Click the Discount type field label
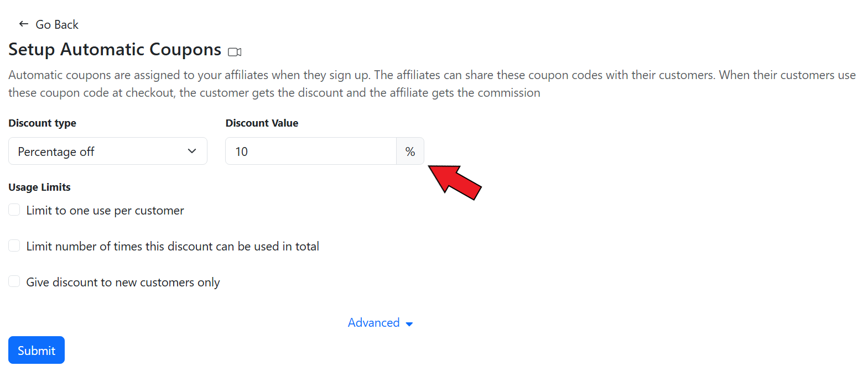 click(42, 123)
